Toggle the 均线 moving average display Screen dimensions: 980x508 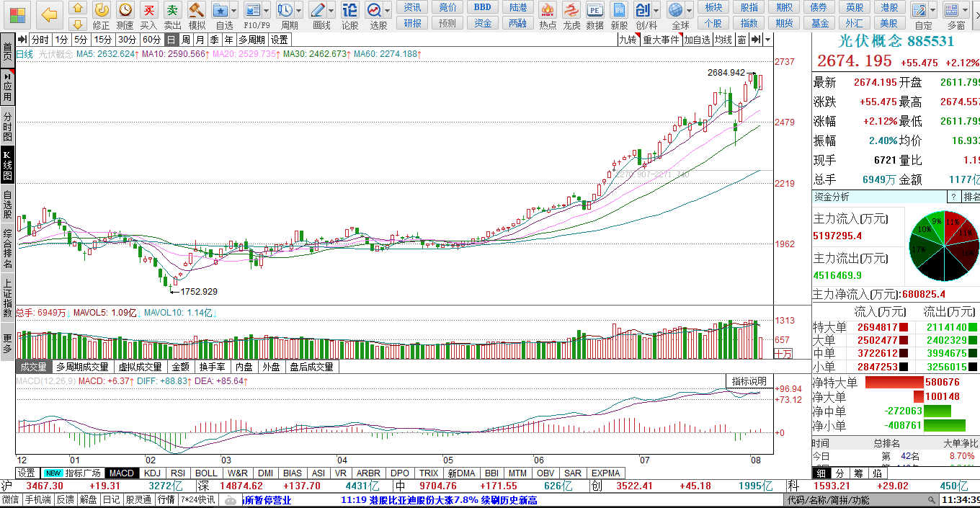723,40
